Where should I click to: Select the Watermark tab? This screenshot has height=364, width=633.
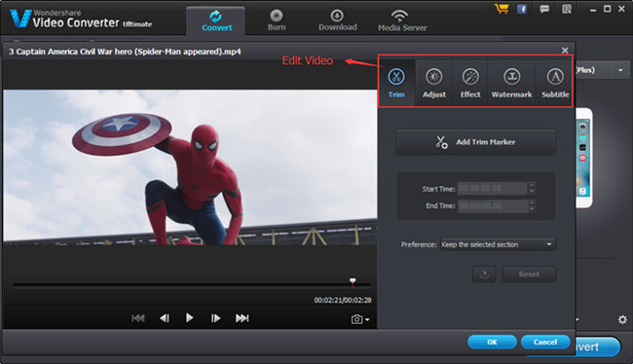(x=511, y=83)
